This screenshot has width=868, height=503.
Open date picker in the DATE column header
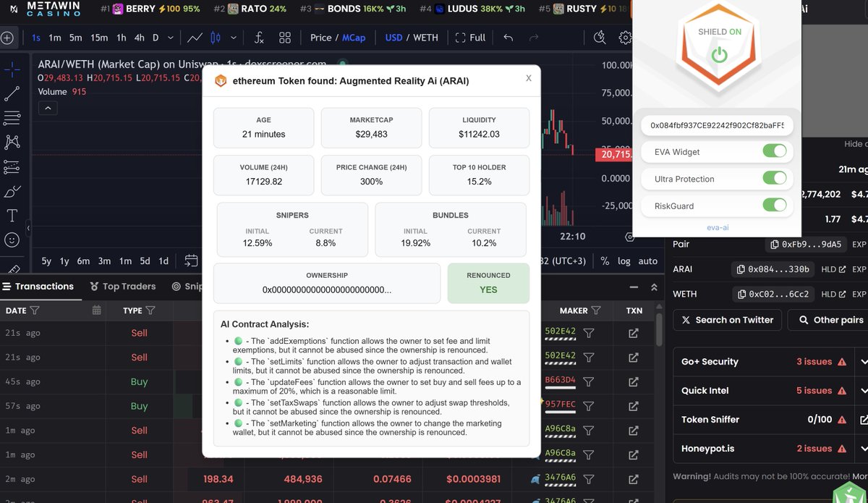pyautogui.click(x=96, y=310)
